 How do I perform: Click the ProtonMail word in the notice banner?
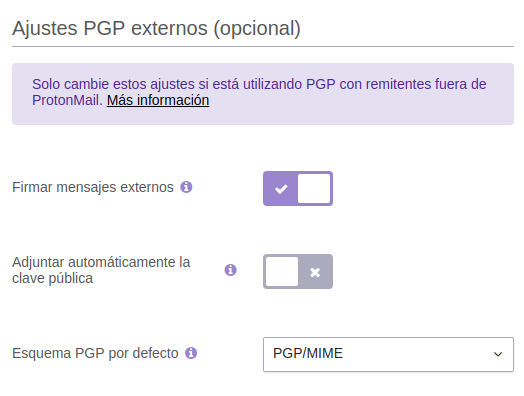pos(67,100)
